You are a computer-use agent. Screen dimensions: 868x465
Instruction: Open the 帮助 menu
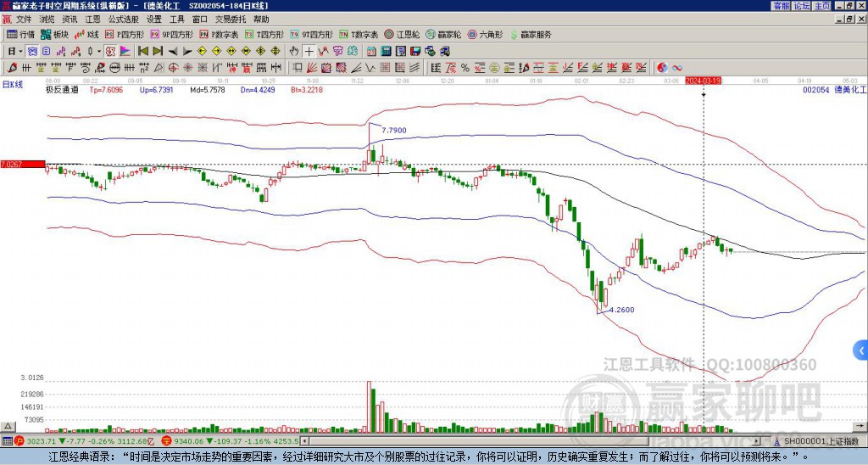pos(261,20)
